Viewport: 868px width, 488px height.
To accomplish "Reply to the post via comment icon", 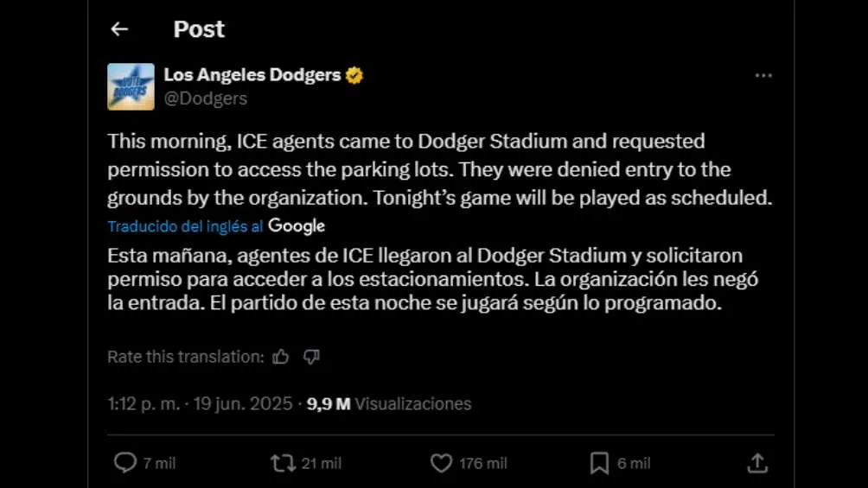I will point(125,463).
